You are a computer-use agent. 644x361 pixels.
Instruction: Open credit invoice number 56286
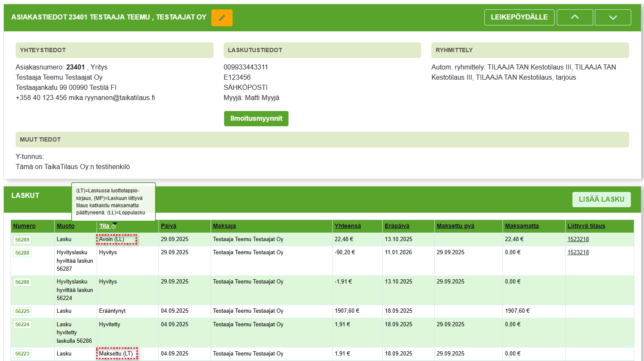(x=22, y=282)
